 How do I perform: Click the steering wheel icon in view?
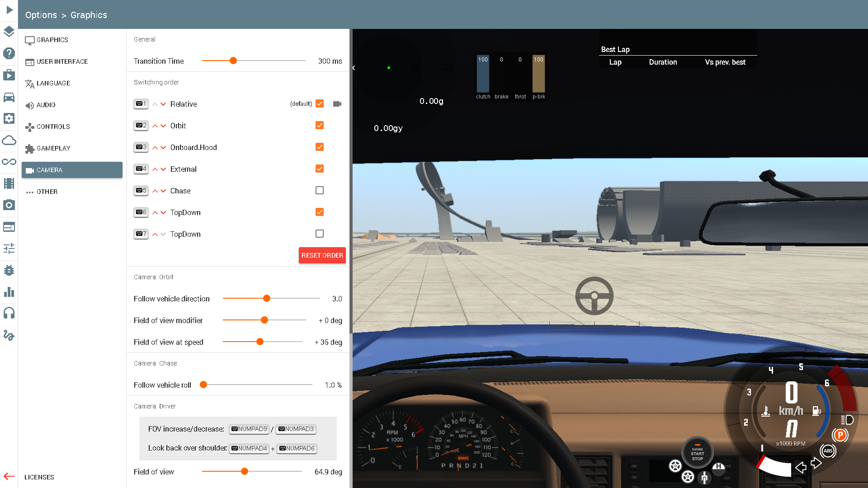coord(594,296)
